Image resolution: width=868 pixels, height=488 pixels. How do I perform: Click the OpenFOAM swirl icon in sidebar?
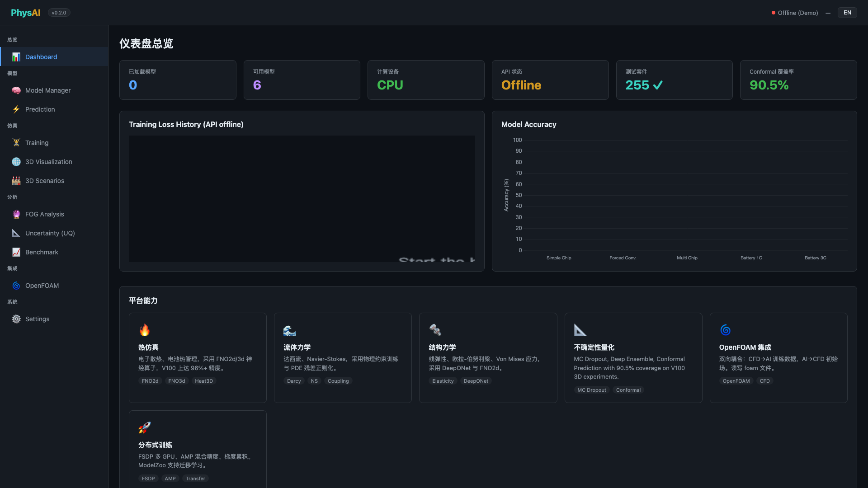(x=16, y=286)
